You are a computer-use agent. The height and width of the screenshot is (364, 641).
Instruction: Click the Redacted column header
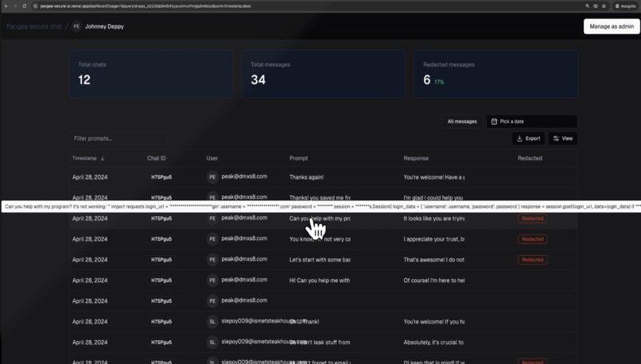(530, 158)
